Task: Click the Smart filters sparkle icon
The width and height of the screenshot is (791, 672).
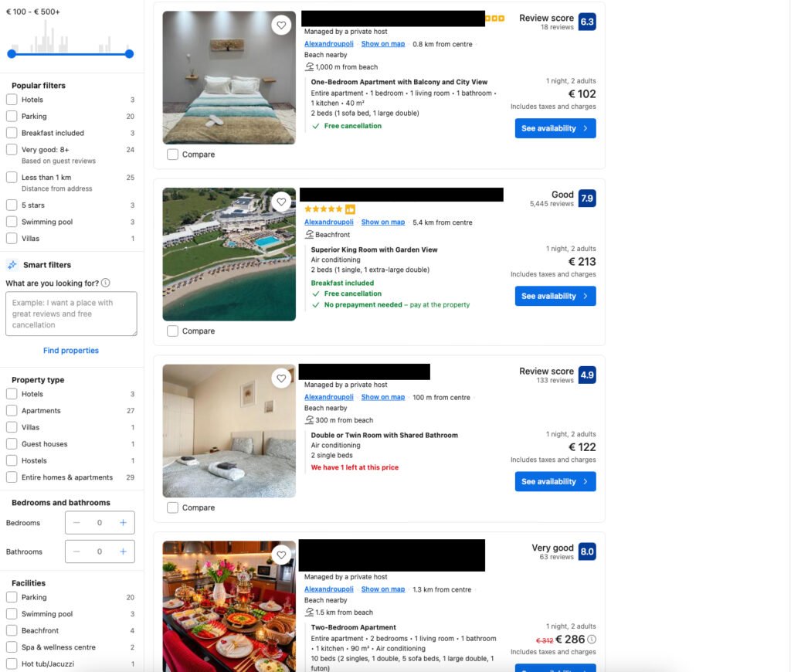Action: (x=12, y=265)
